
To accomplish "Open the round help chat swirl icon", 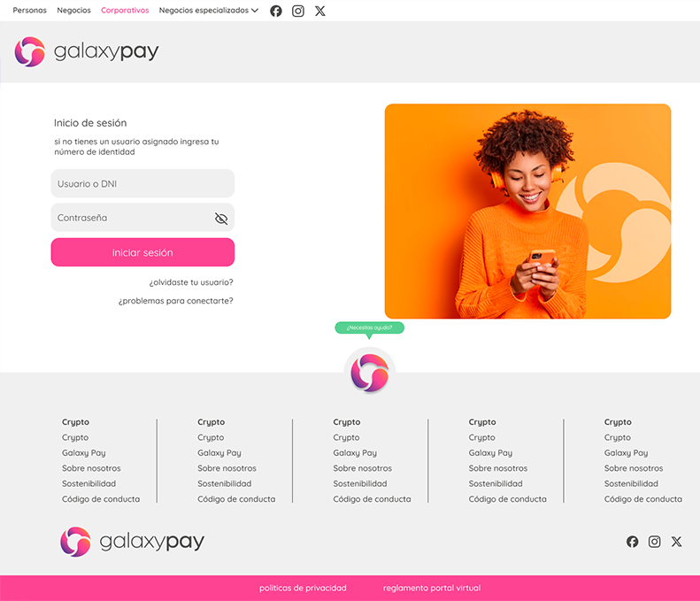I will (370, 373).
